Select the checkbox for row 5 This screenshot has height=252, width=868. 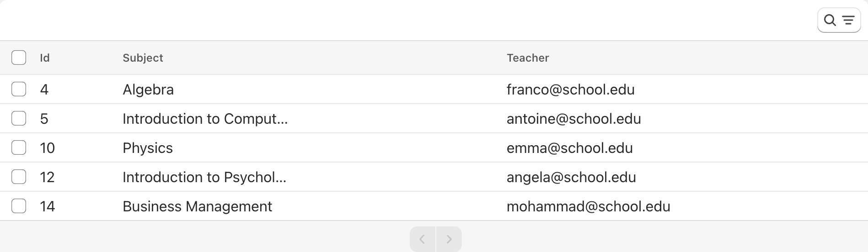coord(19,118)
